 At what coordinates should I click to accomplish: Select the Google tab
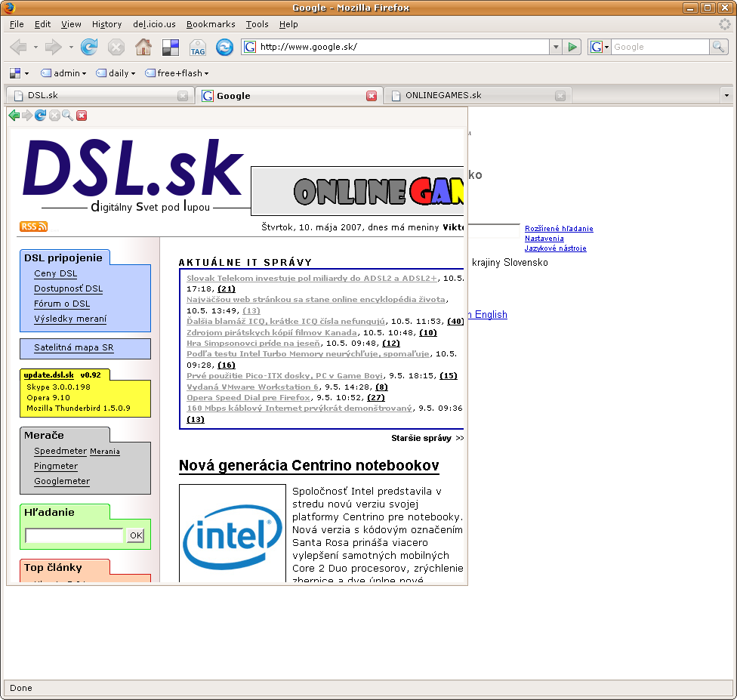[288, 95]
